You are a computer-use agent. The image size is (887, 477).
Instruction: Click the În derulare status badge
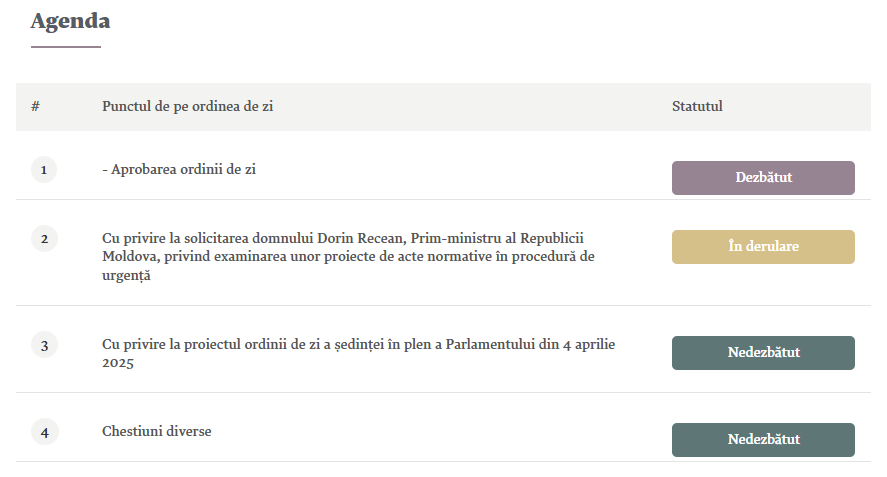[763, 247]
